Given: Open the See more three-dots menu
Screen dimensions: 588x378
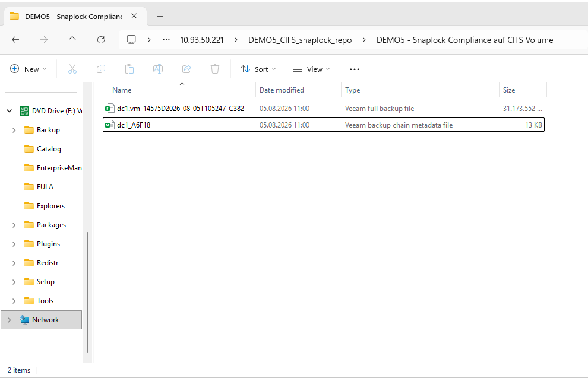Looking at the screenshot, I should tap(355, 69).
